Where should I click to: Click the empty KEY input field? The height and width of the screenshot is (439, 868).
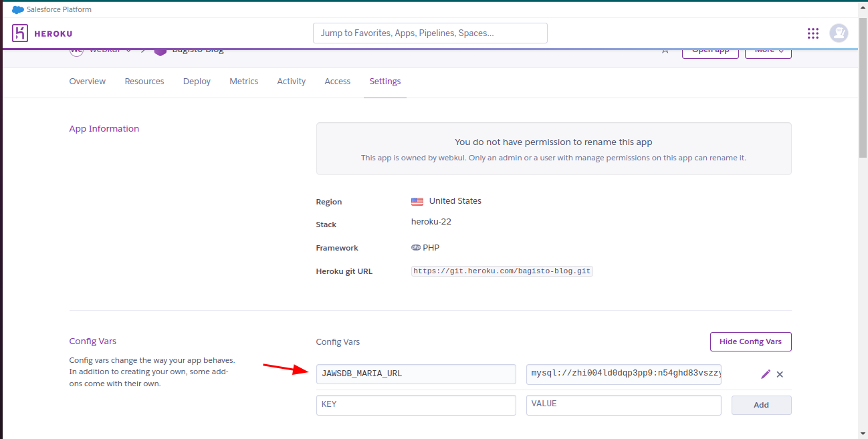tap(416, 405)
